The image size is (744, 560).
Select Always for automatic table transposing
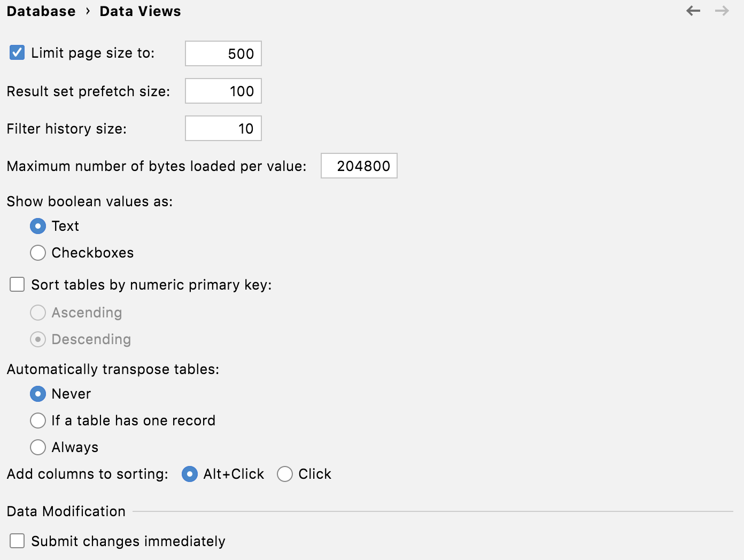tap(37, 447)
